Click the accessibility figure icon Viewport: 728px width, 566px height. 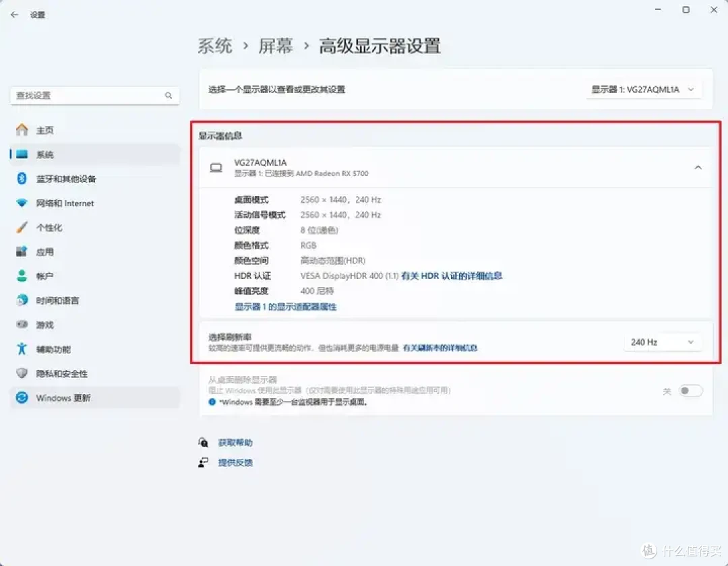coord(22,348)
